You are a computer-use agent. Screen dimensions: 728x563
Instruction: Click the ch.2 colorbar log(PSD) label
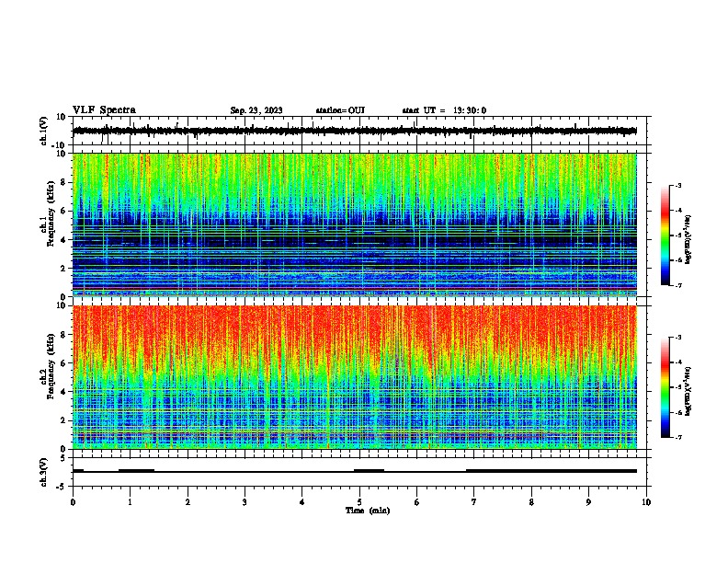coord(688,391)
